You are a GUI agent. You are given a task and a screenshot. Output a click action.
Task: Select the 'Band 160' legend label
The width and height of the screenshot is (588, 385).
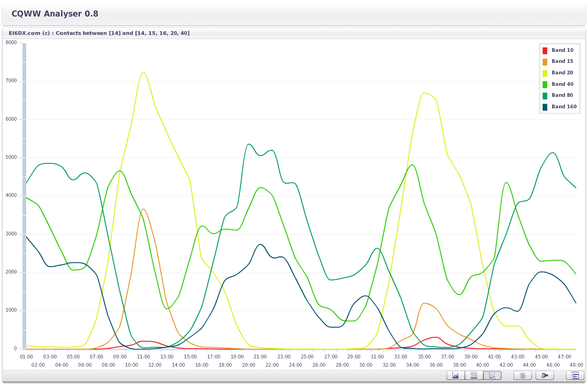coord(564,107)
